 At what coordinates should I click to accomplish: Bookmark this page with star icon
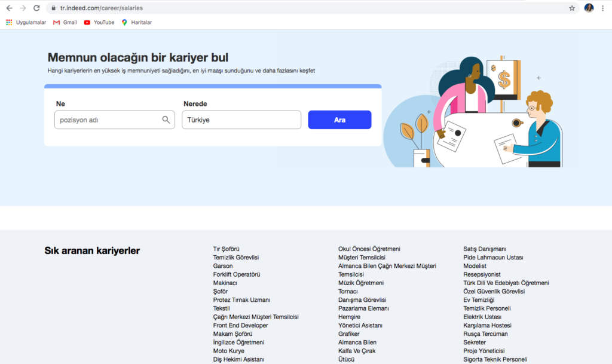pyautogui.click(x=572, y=8)
